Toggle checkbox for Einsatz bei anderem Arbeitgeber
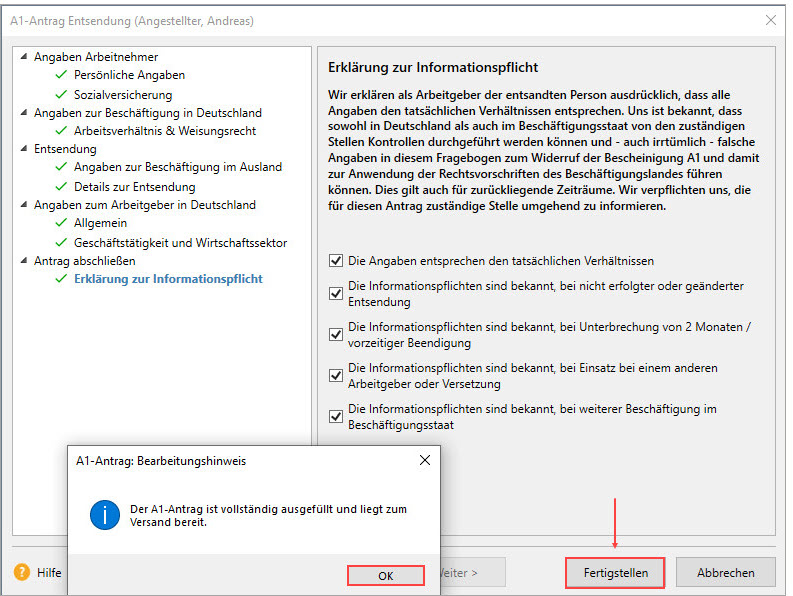The image size is (793, 596). coord(336,376)
